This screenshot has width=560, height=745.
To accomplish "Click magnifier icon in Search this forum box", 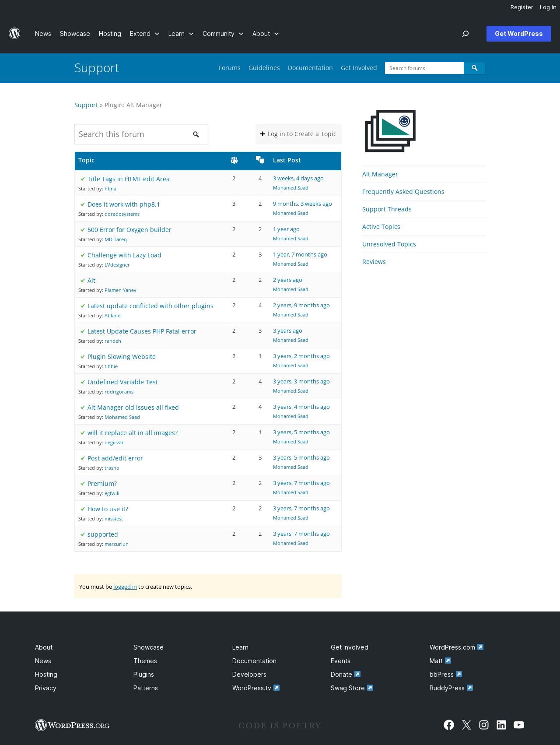I will 196,134.
